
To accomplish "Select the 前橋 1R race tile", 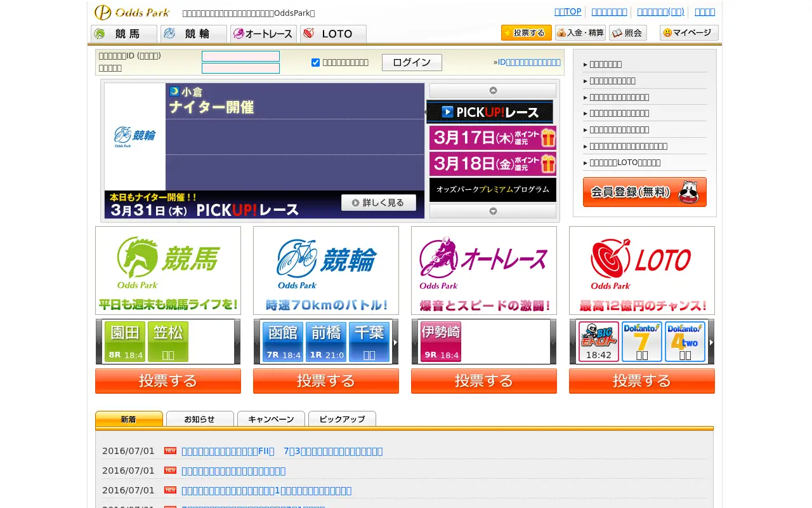I will (x=326, y=342).
